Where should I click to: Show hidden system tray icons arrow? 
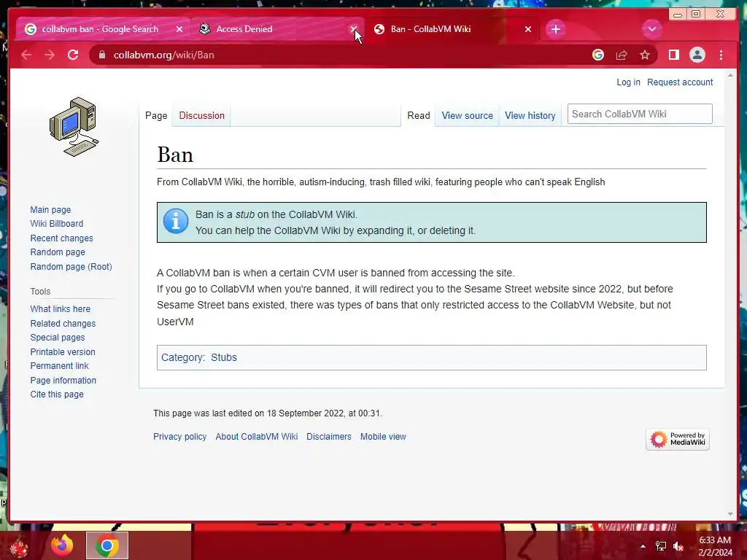point(643,546)
